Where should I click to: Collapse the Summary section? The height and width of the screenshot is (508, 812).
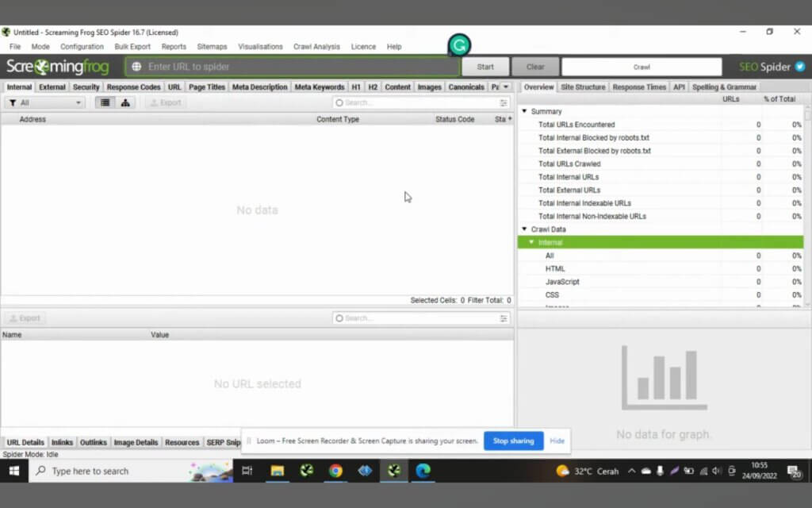click(x=524, y=111)
